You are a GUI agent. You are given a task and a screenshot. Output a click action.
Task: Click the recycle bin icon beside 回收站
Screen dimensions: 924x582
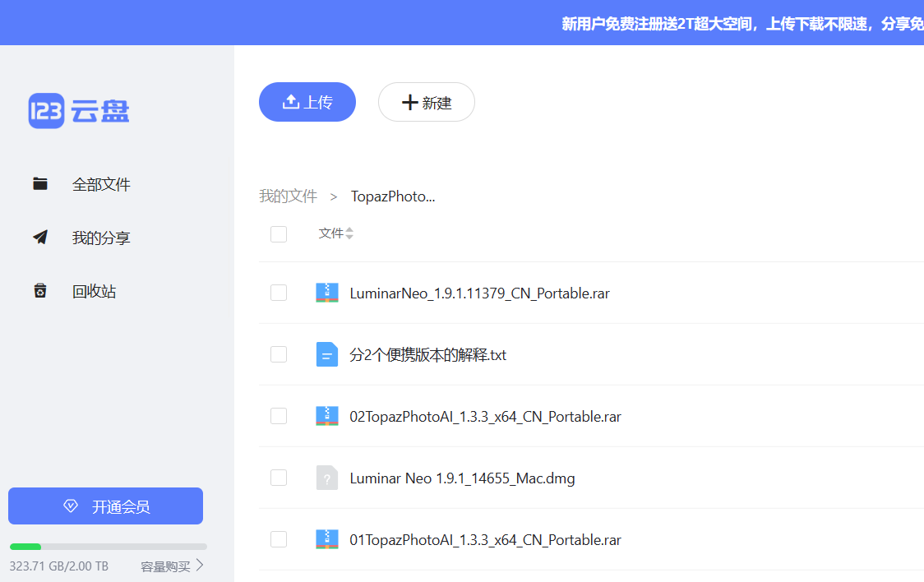[x=40, y=291]
